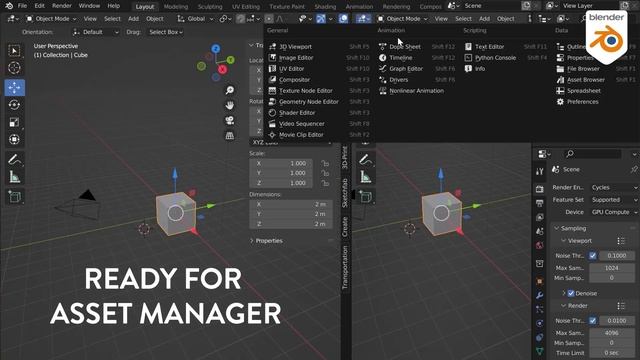This screenshot has width=640, height=360.
Task: Select the Annotate tool in left viewport
Action: pos(14,159)
